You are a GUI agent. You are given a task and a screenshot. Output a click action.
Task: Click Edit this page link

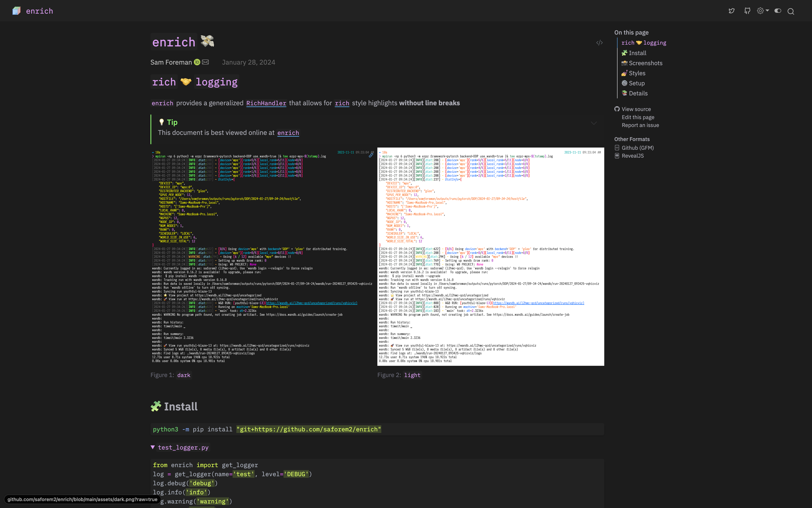(638, 117)
